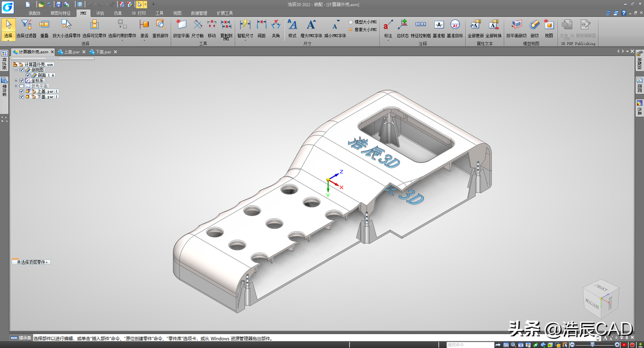Select the 模型大小PMI radio button
The width and height of the screenshot is (644, 348).
tap(351, 22)
